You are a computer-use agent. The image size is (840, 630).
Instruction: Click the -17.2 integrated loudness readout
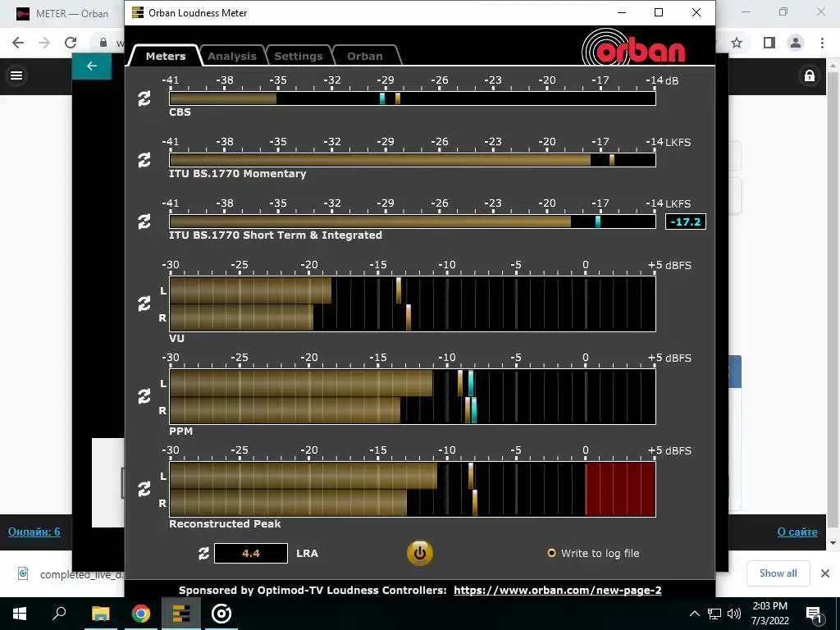[x=686, y=221]
